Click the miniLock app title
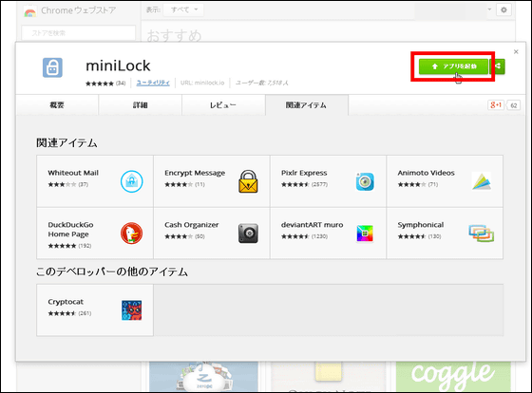The width and height of the screenshot is (532, 393). [x=118, y=65]
